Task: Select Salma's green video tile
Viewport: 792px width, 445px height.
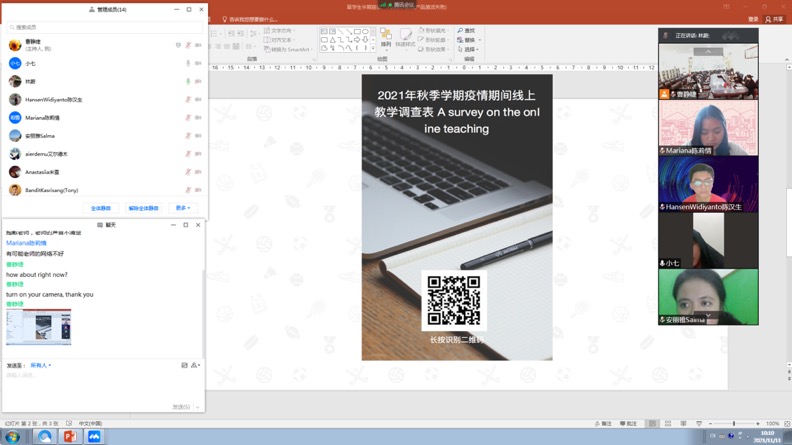Action: tap(708, 296)
